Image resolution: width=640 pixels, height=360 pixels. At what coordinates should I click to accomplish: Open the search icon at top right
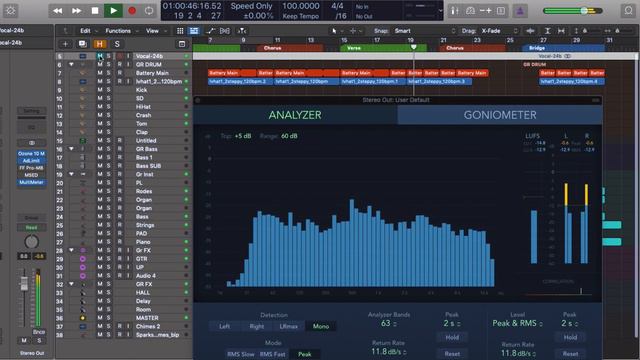point(629,11)
